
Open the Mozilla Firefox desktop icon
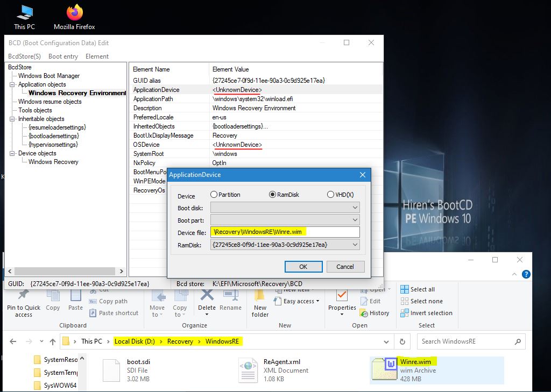[74, 13]
